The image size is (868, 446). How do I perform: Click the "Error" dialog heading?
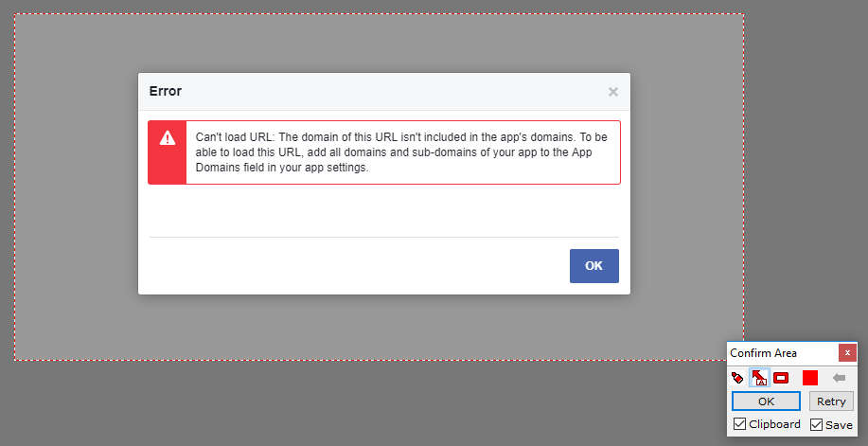[x=166, y=92]
